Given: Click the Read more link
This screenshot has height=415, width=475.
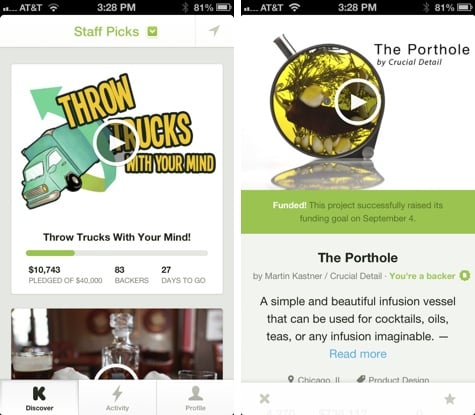Looking at the screenshot, I should [358, 354].
